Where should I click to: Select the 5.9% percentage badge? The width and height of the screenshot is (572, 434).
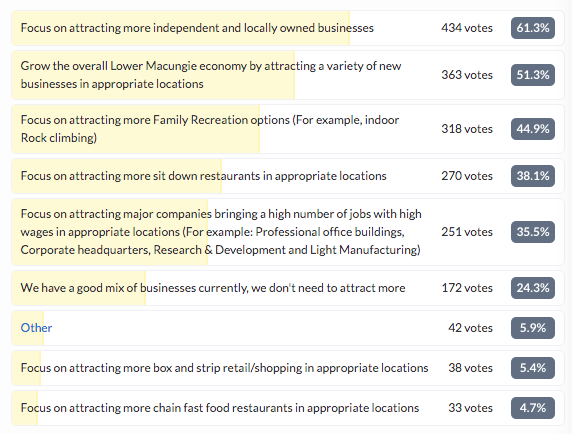[533, 328]
